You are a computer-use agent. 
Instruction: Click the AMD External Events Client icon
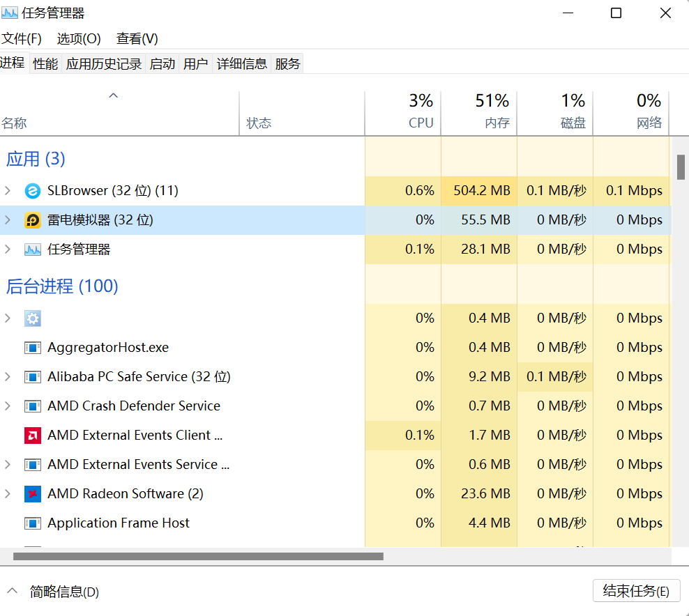point(33,436)
